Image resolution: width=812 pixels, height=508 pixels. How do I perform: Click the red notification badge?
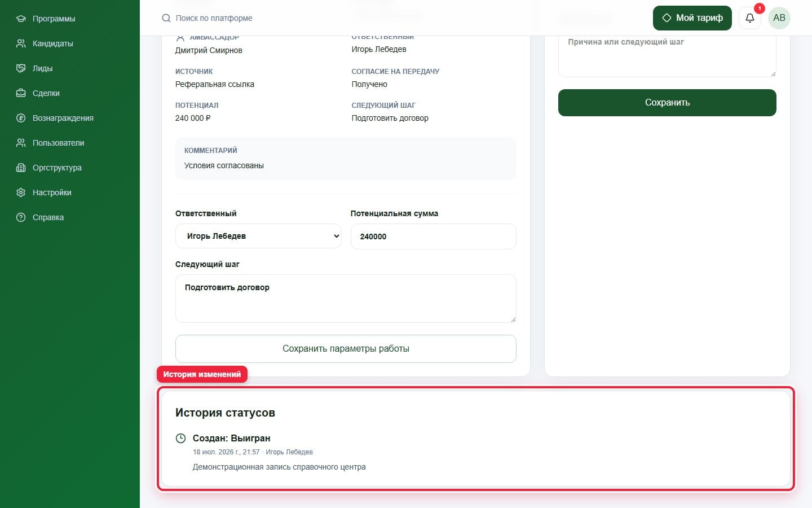tap(760, 8)
